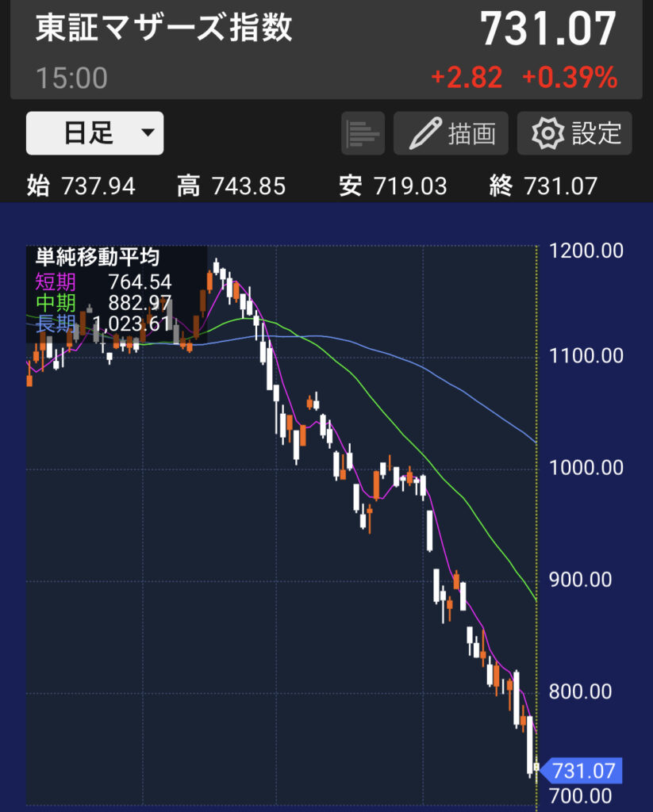Open the 描画 drawing tools
Viewport: 653px width, 812px height.
point(451,133)
